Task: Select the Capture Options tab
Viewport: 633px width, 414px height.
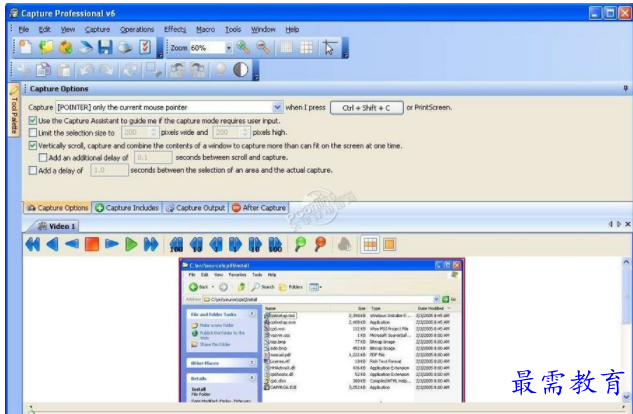Action: (x=58, y=208)
